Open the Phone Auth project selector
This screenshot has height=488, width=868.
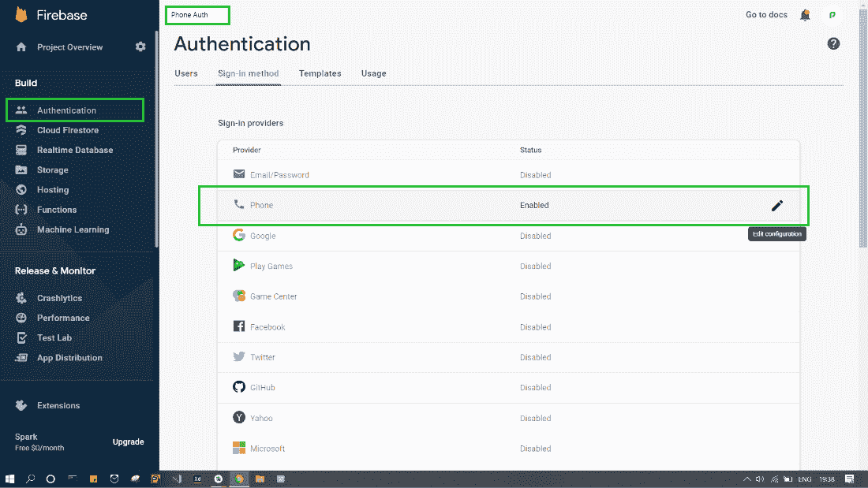[197, 15]
